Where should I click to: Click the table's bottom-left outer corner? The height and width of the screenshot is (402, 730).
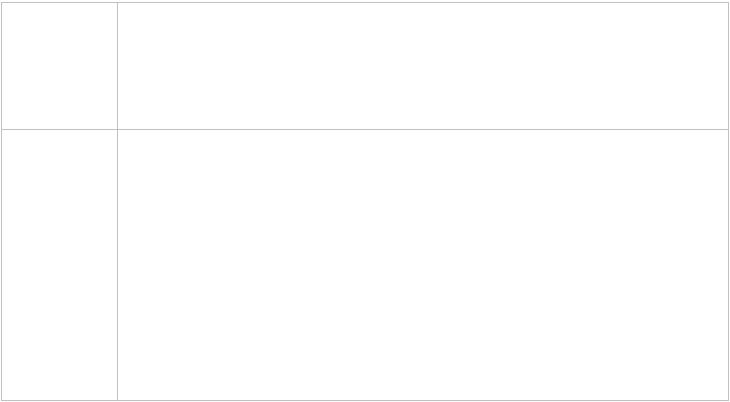(x=1, y=400)
